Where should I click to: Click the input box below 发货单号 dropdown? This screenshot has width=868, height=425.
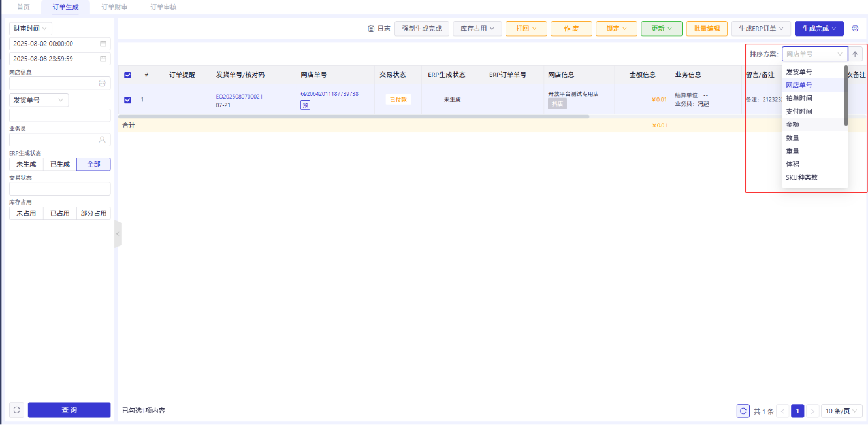click(x=59, y=115)
